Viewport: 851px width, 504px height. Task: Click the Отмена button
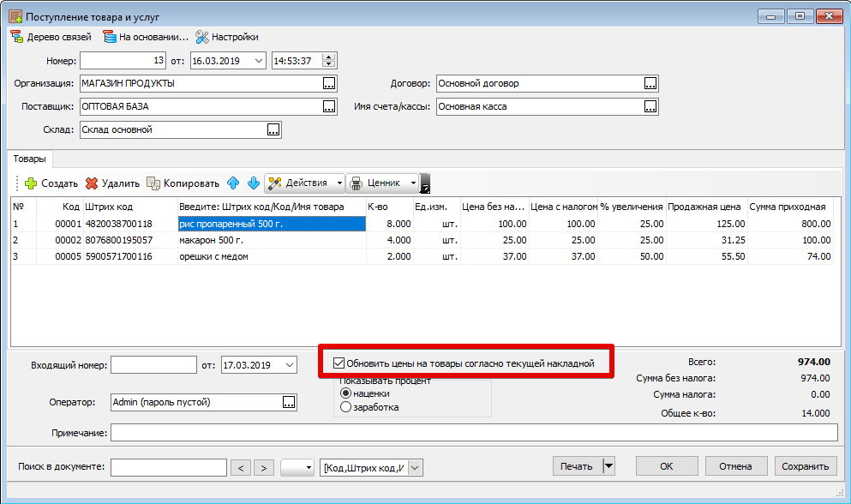736,466
